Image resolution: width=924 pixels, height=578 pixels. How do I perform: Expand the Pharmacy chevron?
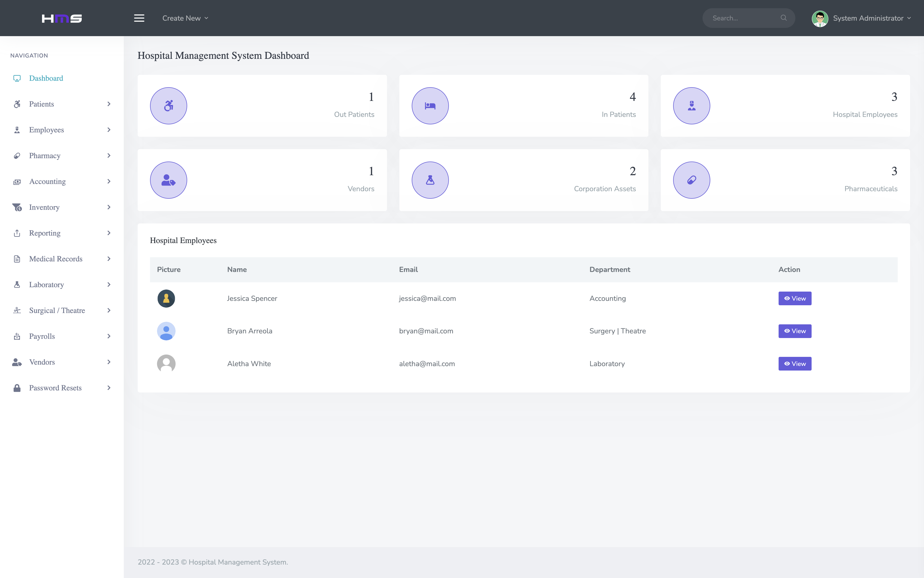pos(109,156)
